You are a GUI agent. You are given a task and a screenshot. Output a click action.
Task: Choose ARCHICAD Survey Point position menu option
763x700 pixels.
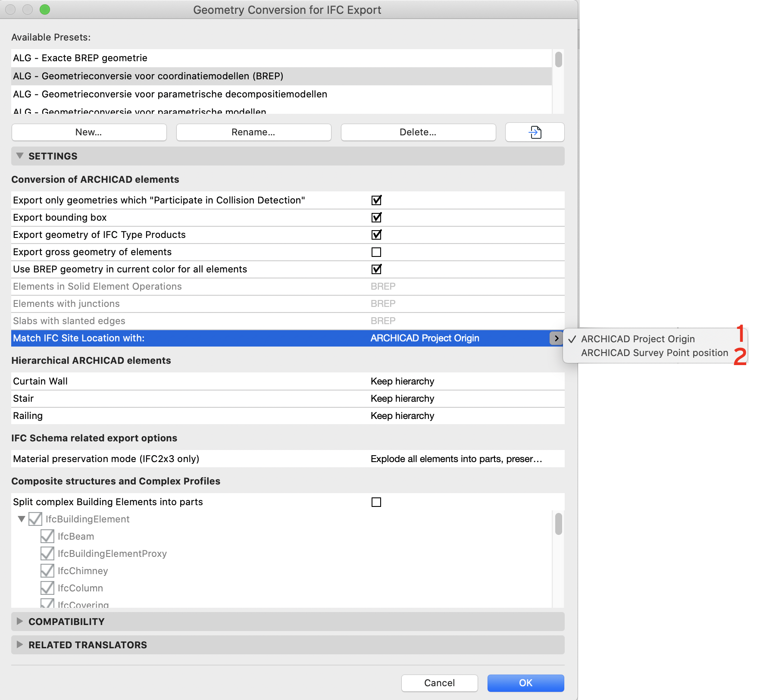pos(654,353)
